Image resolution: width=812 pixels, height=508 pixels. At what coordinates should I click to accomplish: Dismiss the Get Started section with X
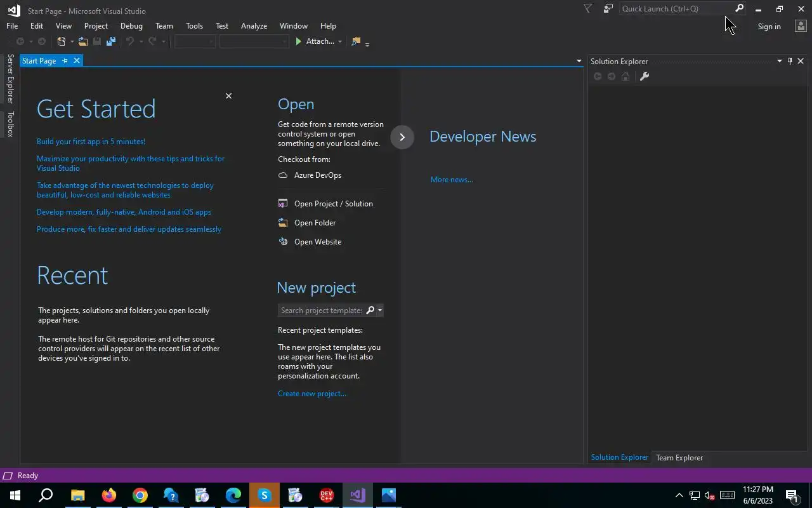tap(228, 96)
